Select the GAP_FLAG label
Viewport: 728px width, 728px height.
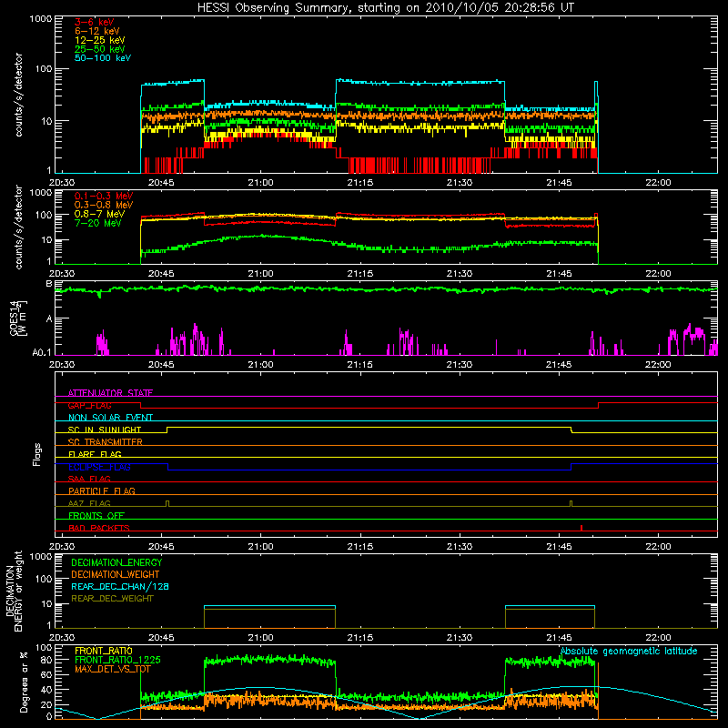pyautogui.click(x=89, y=405)
